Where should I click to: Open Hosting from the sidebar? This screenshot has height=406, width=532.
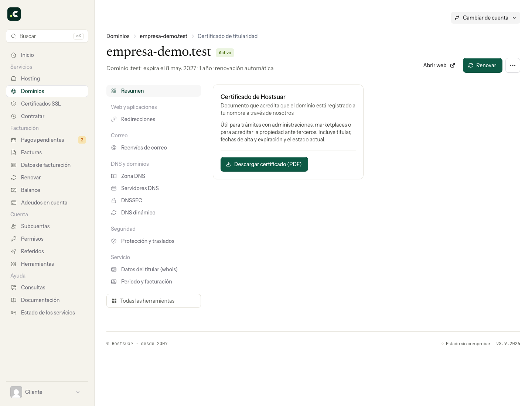[47, 79]
